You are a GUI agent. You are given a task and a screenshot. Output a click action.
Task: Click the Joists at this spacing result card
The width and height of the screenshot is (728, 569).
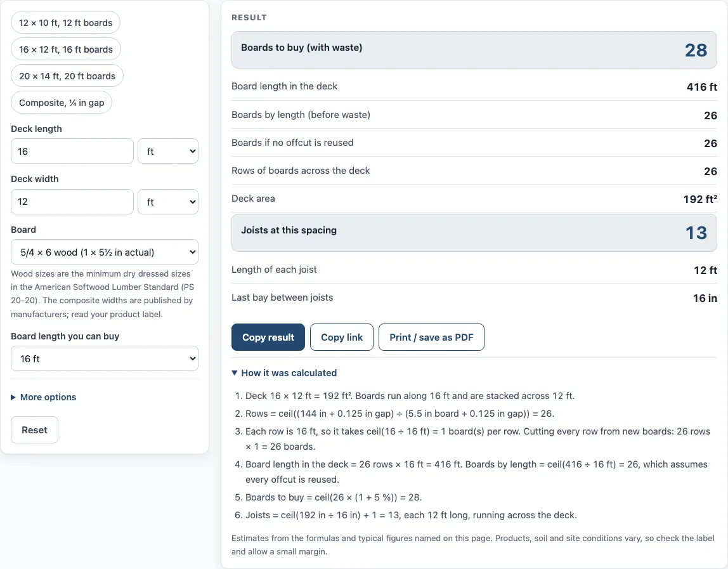point(474,233)
